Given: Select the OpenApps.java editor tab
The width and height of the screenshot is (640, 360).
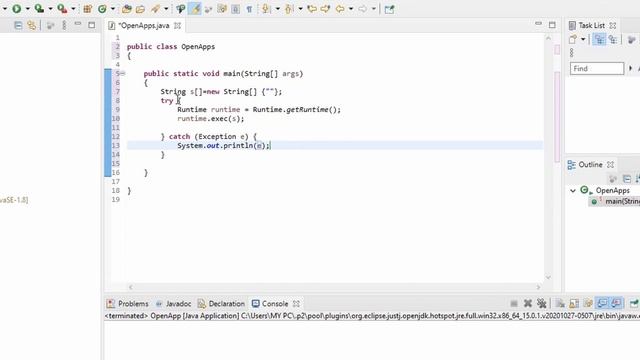Looking at the screenshot, I should [144, 25].
